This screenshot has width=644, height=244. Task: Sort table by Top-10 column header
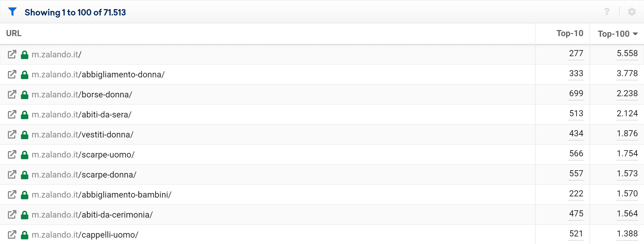click(x=569, y=33)
